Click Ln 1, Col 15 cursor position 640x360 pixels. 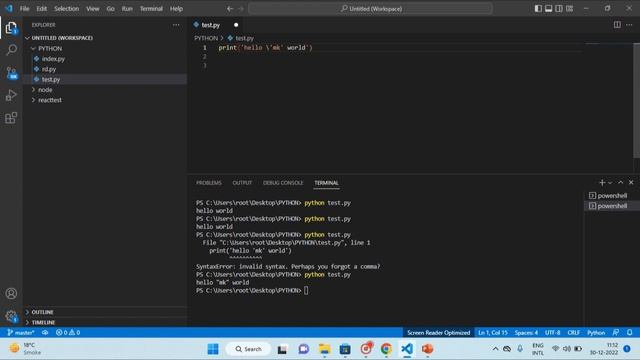pyautogui.click(x=493, y=333)
